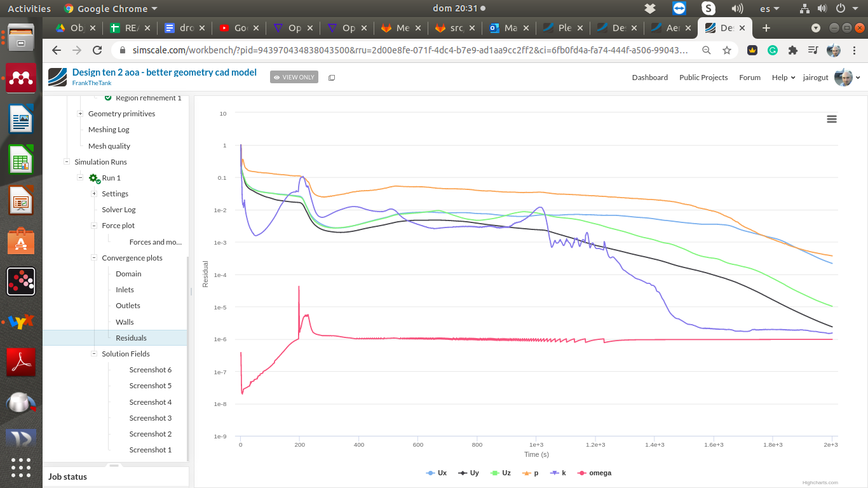868x488 pixels.
Task: Launch LyX from the dock
Action: click(21, 322)
